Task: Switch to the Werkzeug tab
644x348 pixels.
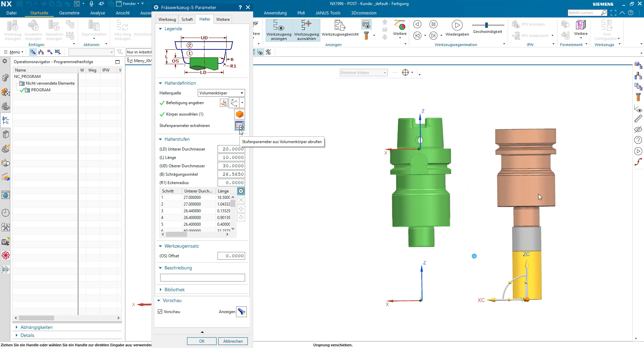Action: point(167,19)
